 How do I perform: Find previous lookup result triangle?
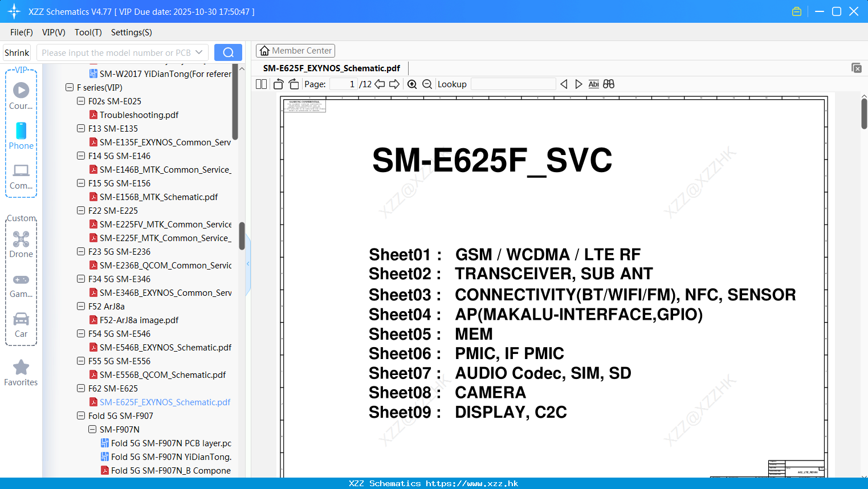pyautogui.click(x=564, y=84)
